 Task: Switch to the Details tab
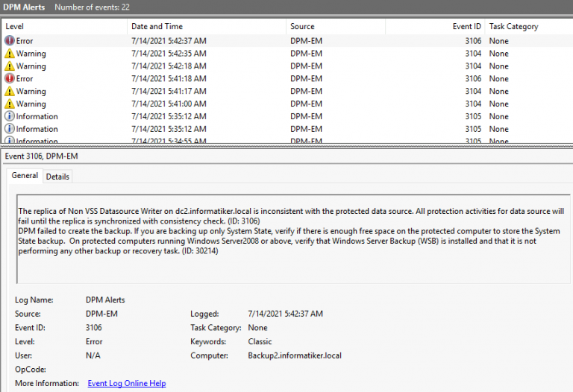click(57, 177)
